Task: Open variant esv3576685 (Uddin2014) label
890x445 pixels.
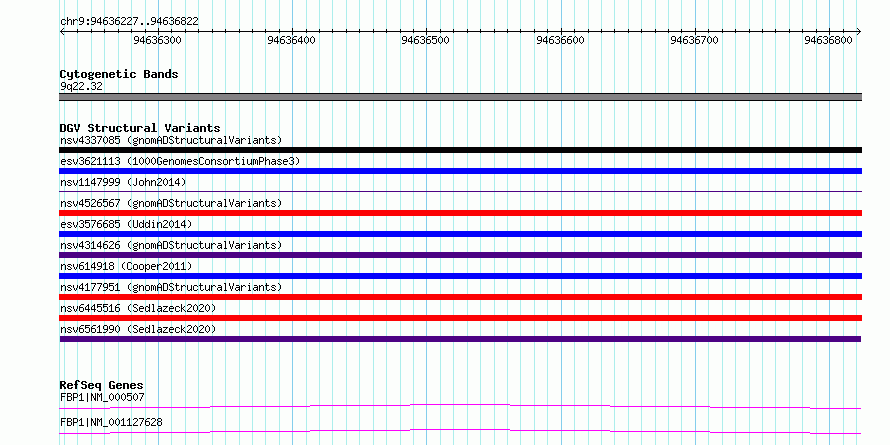Action: (x=126, y=224)
